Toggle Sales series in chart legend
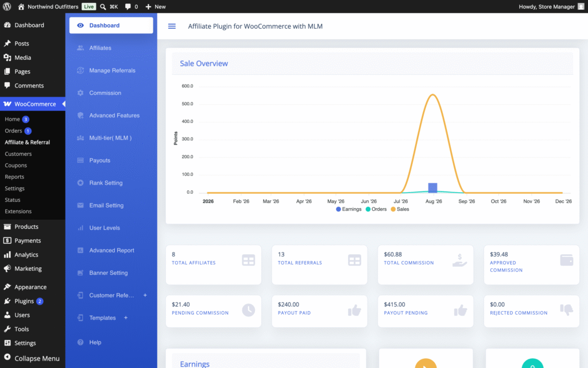The height and width of the screenshot is (368, 588). click(x=400, y=209)
